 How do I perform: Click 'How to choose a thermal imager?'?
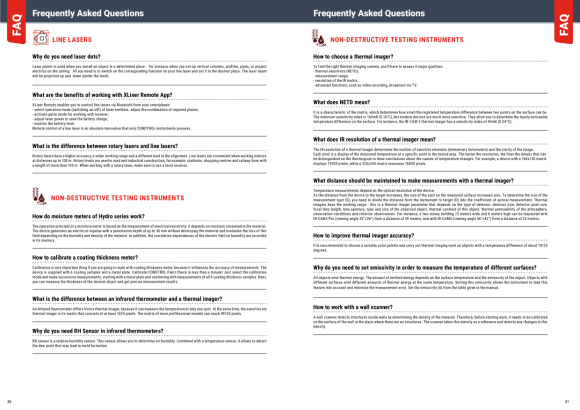[x=353, y=57]
